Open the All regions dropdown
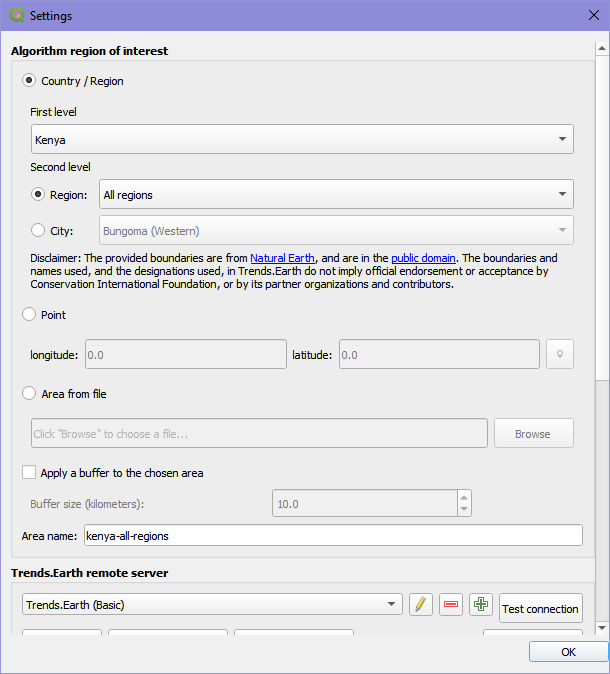The image size is (610, 674). pos(336,194)
